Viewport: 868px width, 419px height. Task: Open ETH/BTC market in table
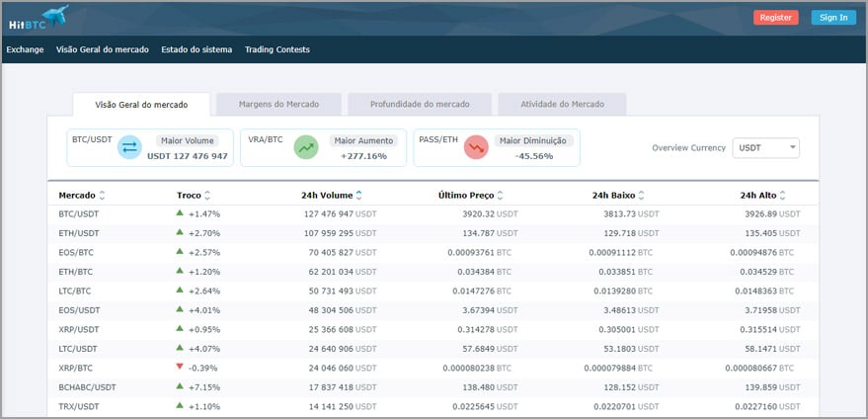coord(76,272)
